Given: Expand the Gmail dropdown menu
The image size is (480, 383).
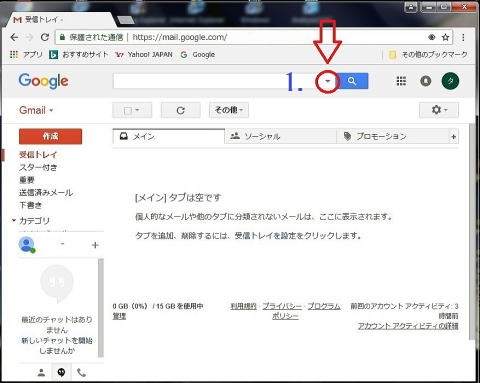Looking at the screenshot, I should 36,110.
